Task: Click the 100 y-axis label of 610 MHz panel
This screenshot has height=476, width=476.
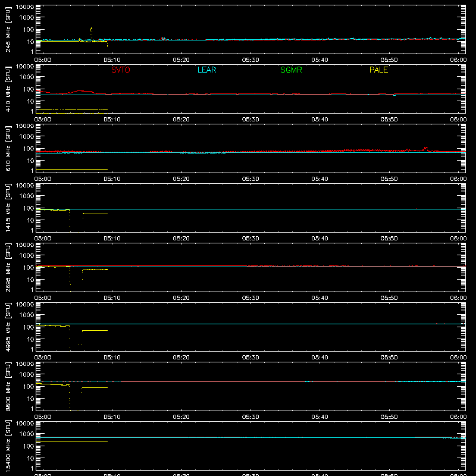Action: 29,149
